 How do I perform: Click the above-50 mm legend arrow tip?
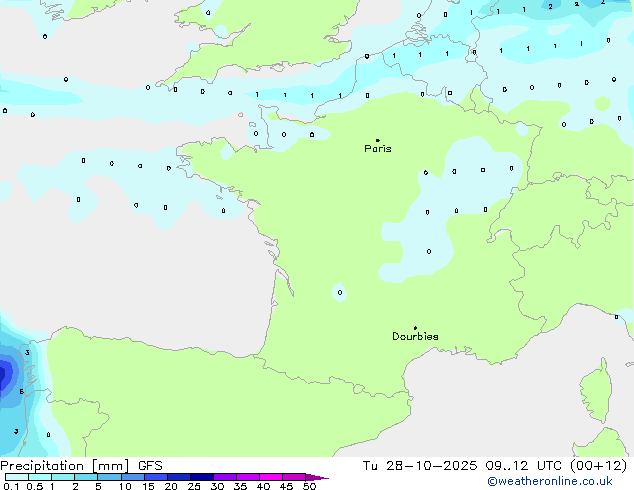coord(317,477)
